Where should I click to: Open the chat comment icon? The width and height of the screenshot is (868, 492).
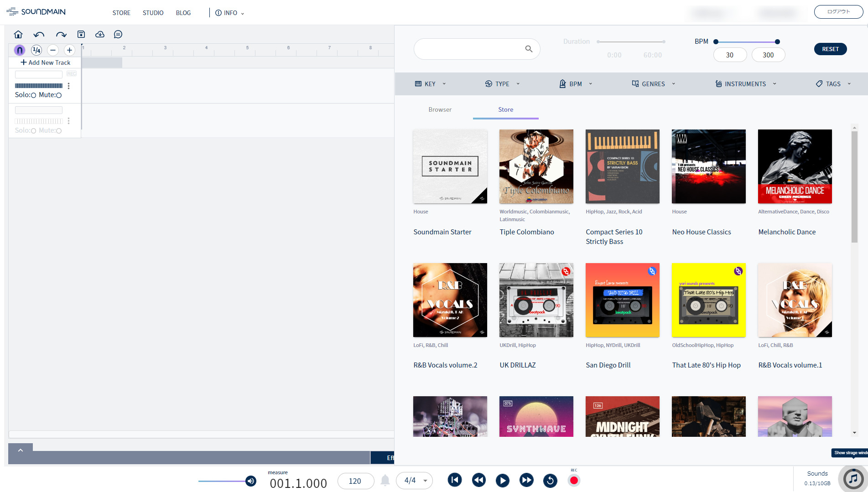click(x=118, y=34)
